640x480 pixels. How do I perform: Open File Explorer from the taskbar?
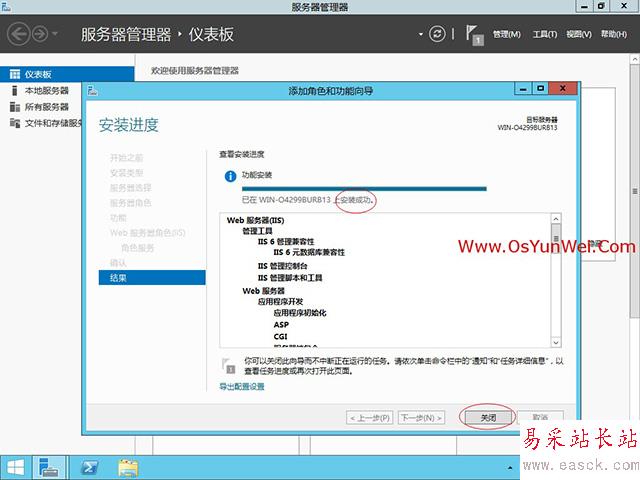point(128,468)
